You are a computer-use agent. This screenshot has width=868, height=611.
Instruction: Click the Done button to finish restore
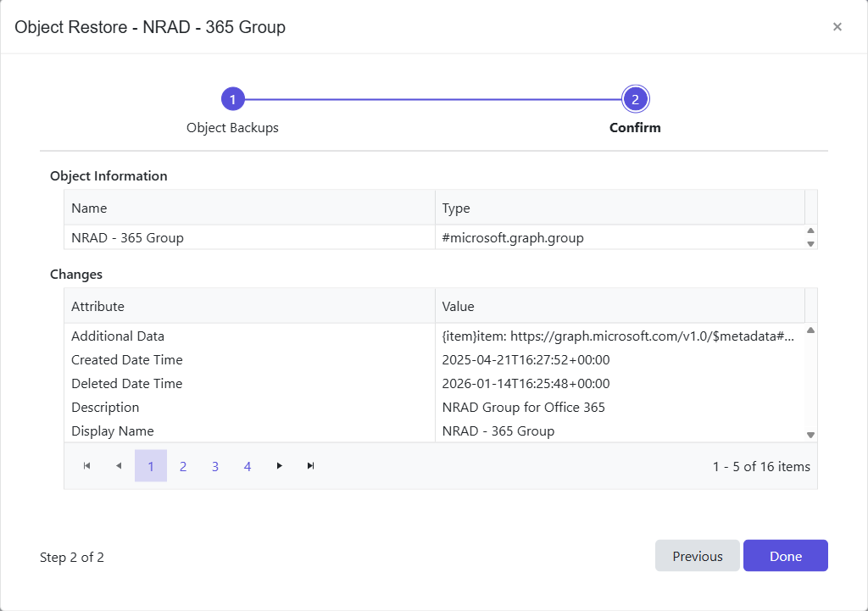[785, 556]
